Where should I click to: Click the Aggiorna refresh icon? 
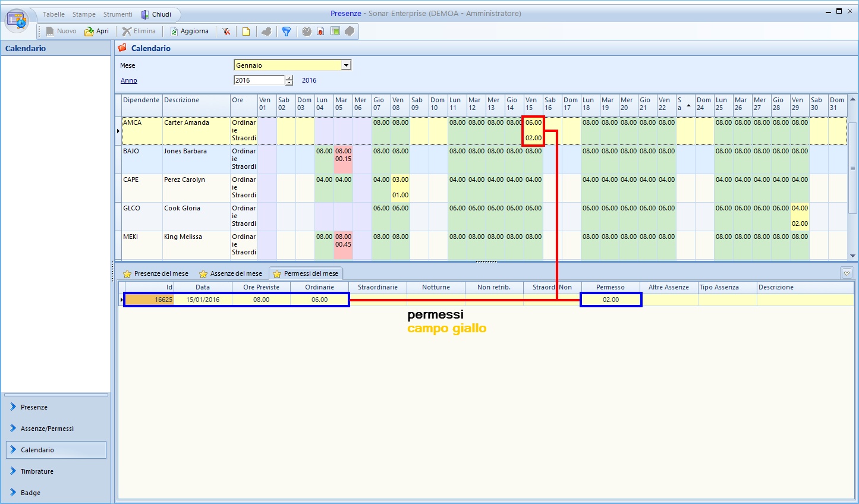point(174,31)
